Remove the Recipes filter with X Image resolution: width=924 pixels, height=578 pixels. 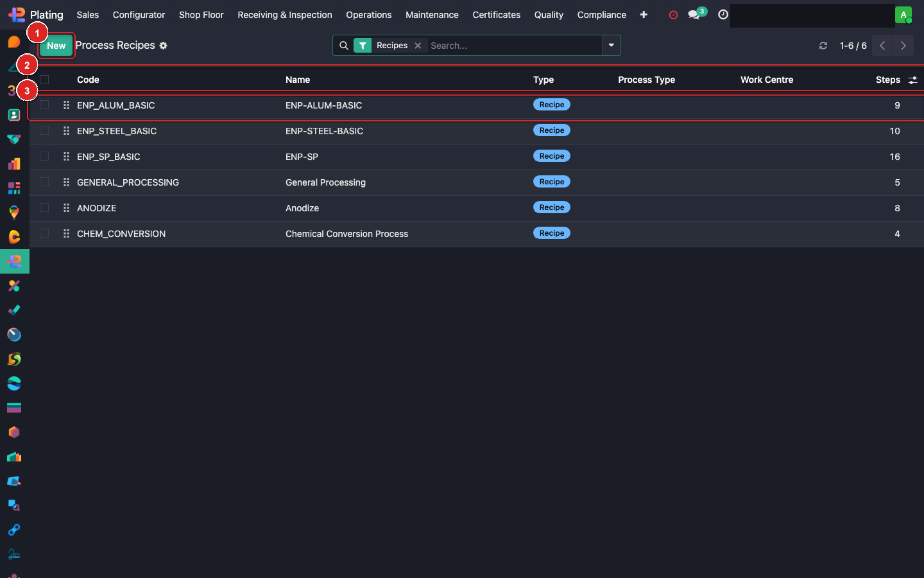pyautogui.click(x=418, y=46)
